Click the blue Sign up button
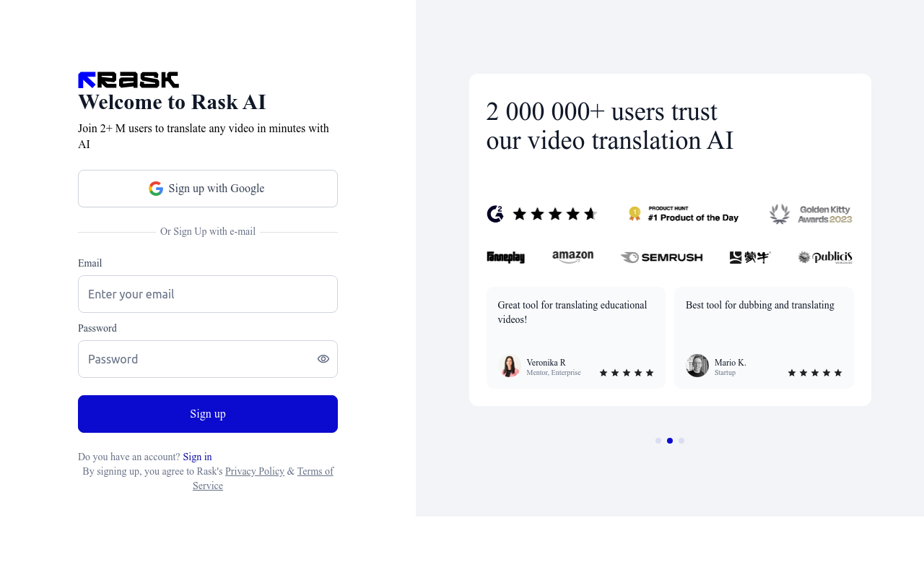The height and width of the screenshot is (578, 924). tap(208, 414)
